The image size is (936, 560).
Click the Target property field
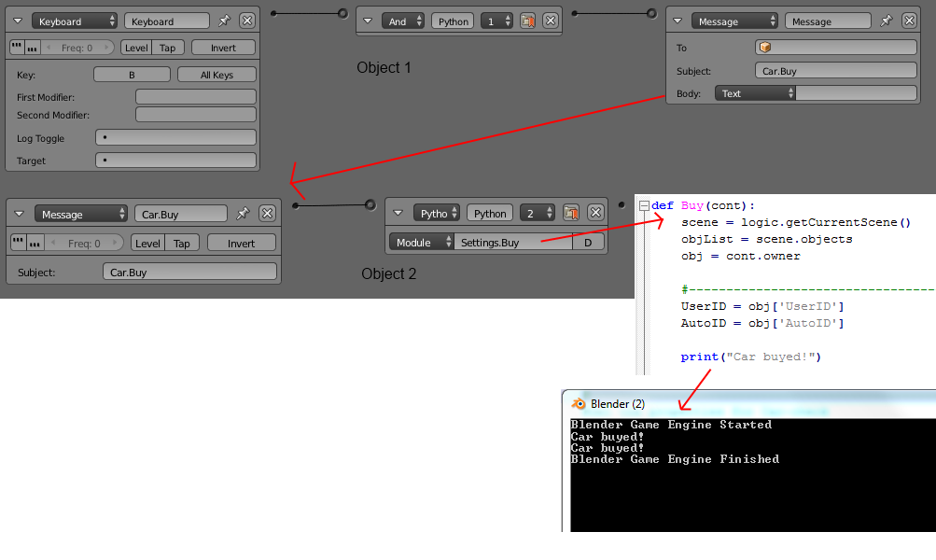(176, 160)
